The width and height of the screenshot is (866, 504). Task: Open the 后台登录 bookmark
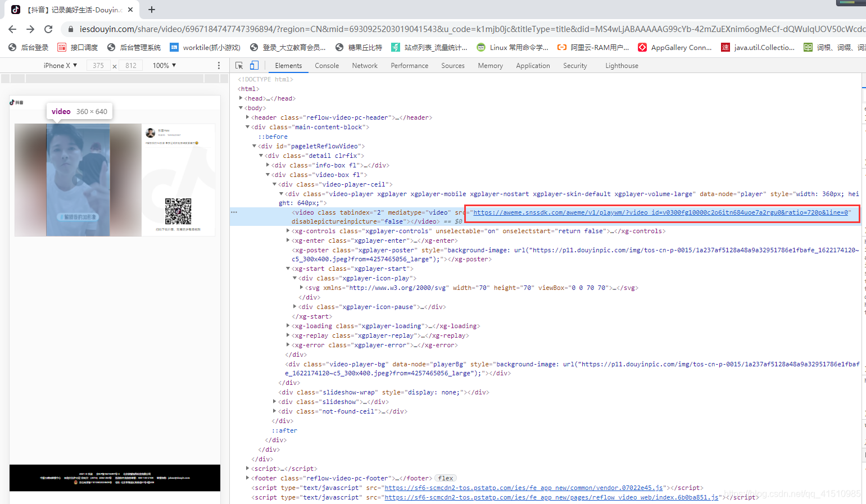click(29, 48)
